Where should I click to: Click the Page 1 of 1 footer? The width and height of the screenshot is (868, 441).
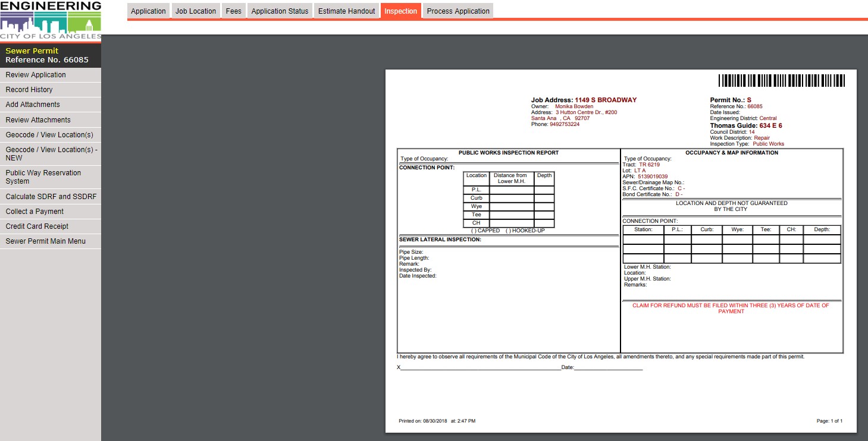pos(829,421)
